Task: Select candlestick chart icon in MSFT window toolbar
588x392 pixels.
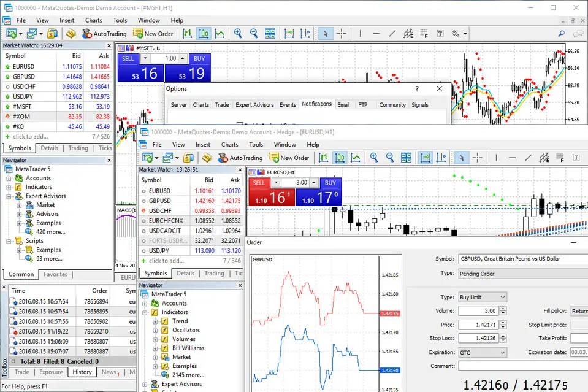Action: pos(203,34)
